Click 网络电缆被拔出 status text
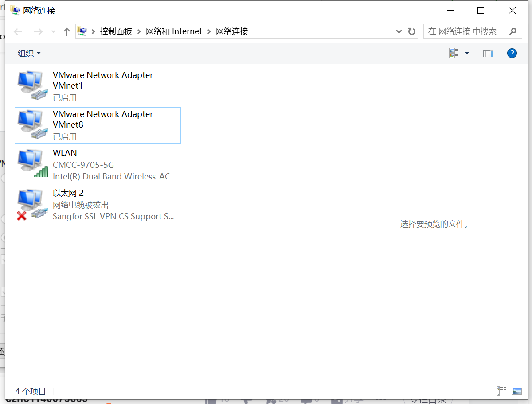This screenshot has height=404, width=532. [81, 205]
